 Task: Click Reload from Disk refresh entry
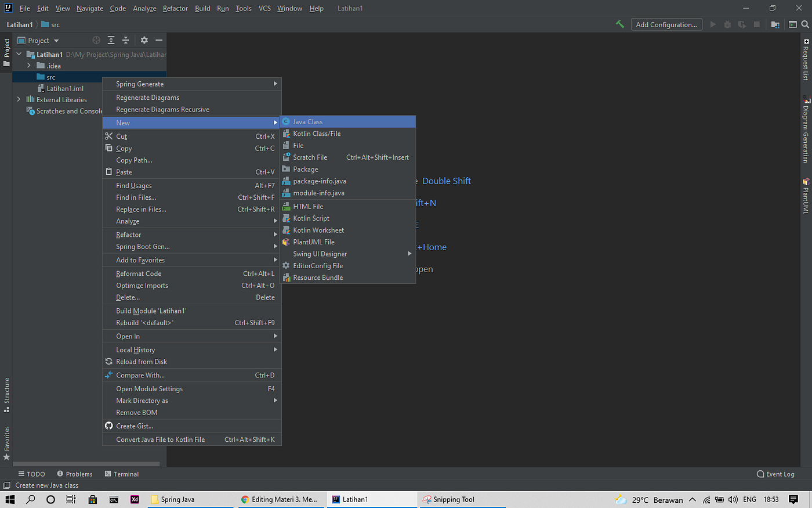coord(192,362)
